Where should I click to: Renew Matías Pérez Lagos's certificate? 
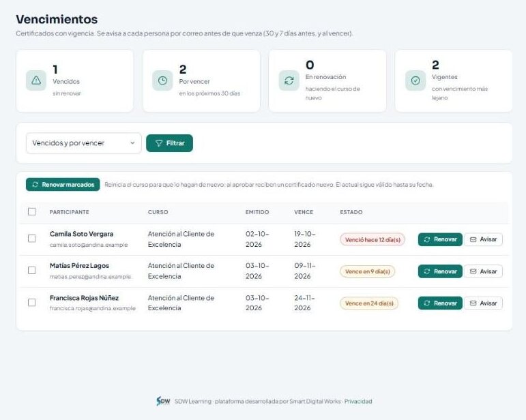tap(440, 271)
